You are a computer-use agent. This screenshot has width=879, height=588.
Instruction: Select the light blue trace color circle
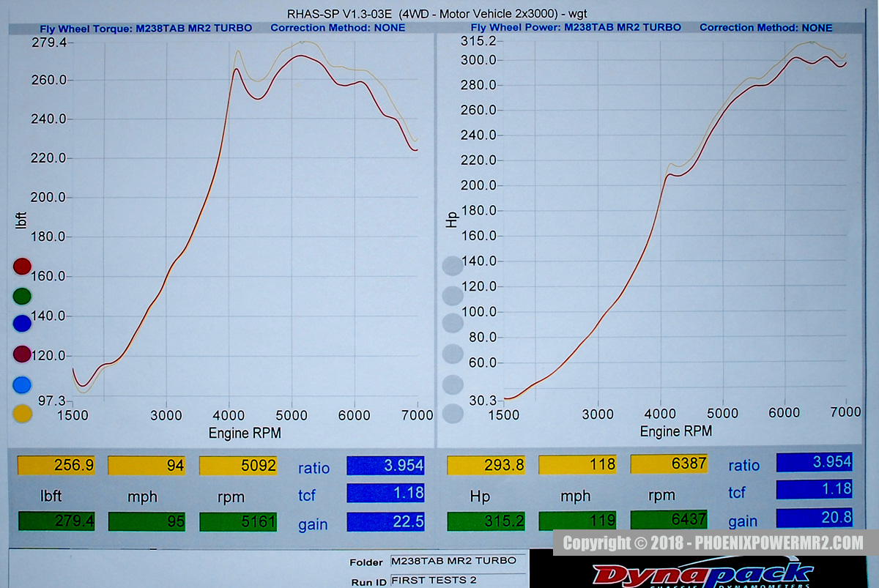tap(21, 384)
